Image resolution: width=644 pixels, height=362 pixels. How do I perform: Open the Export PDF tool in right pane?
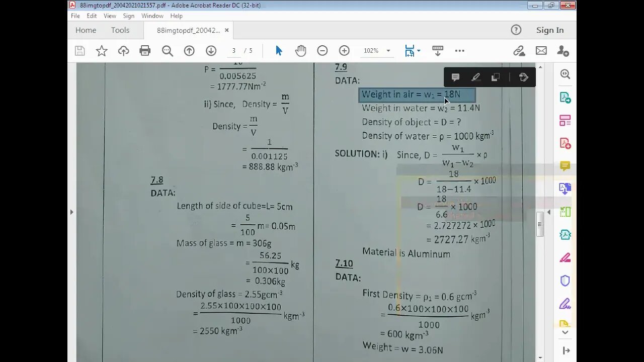pyautogui.click(x=565, y=98)
